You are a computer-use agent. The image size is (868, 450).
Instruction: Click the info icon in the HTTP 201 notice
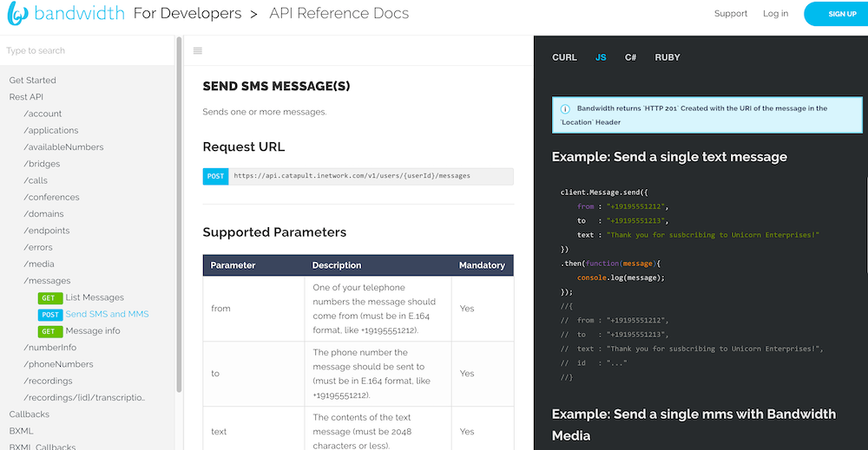click(565, 109)
